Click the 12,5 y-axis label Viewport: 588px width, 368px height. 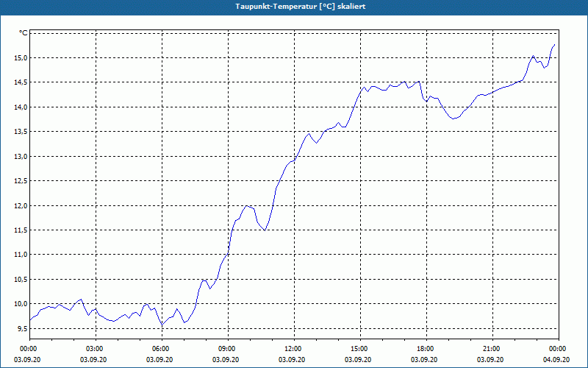coord(21,181)
